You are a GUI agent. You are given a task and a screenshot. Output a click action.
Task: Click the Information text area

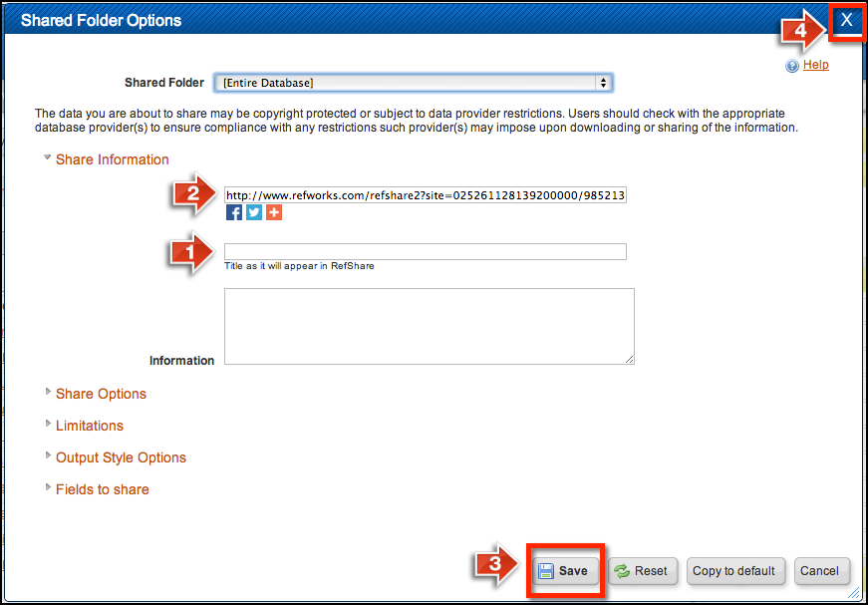[x=430, y=326]
